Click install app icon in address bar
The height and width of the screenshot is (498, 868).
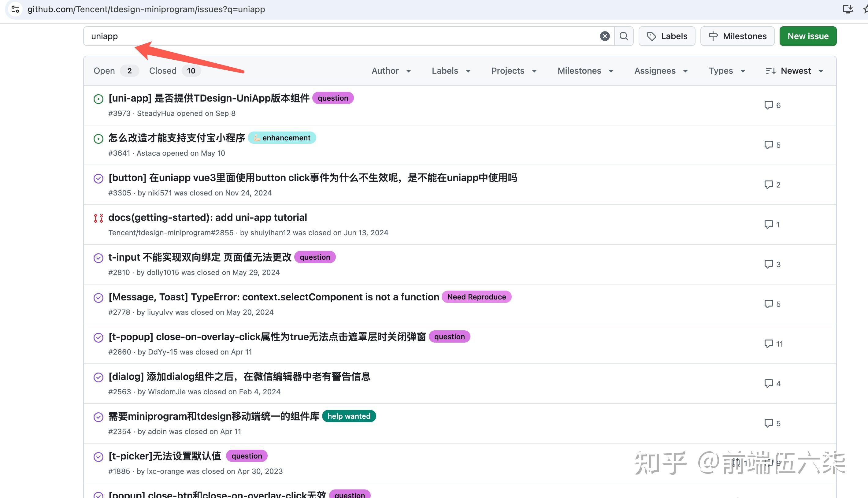point(848,9)
